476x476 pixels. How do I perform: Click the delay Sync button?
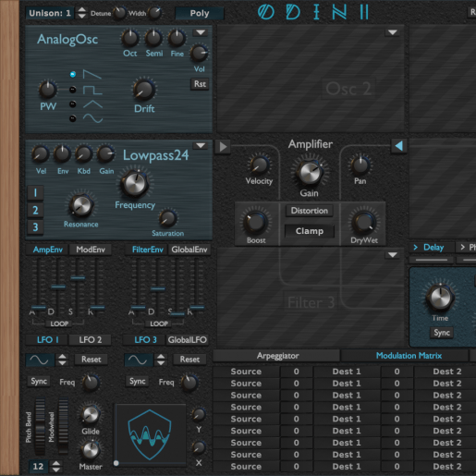(x=442, y=333)
